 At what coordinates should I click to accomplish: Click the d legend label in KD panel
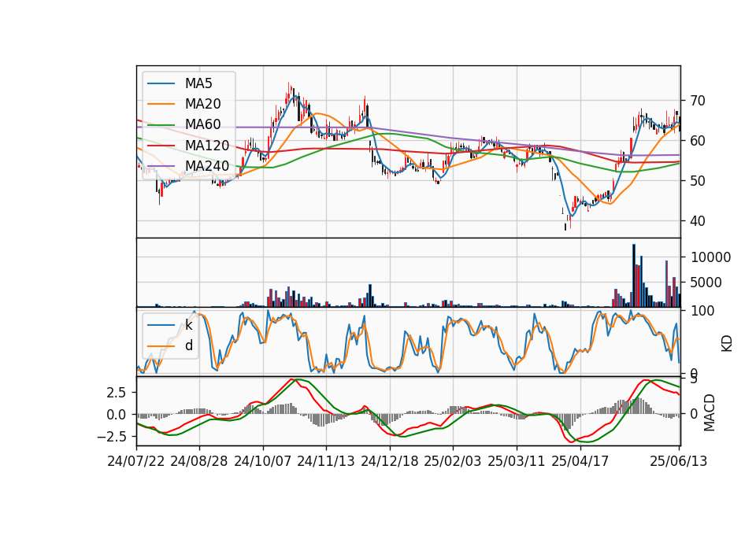click(x=189, y=345)
